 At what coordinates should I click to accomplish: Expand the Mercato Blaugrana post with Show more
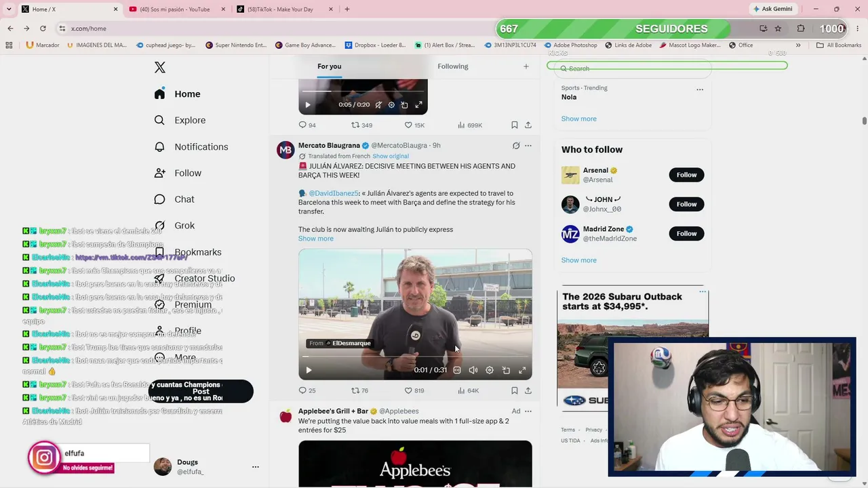(316, 239)
